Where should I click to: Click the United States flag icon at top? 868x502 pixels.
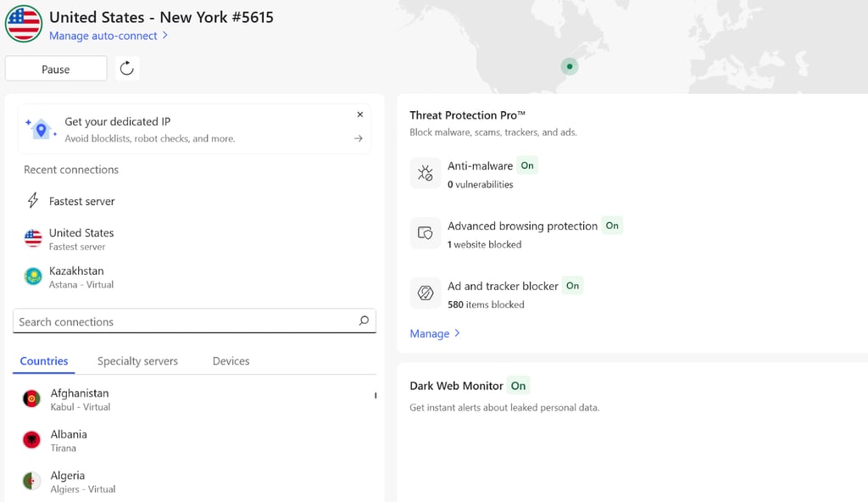(x=24, y=24)
